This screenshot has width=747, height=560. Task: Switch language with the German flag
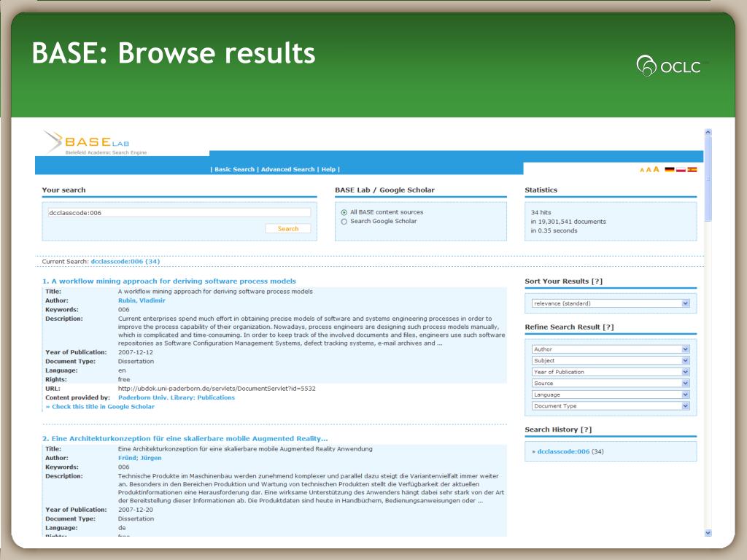click(670, 169)
